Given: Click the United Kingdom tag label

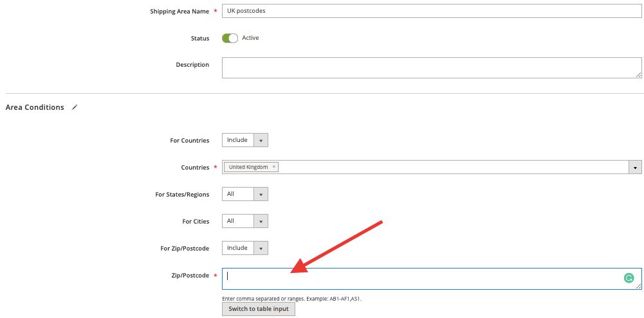Looking at the screenshot, I should tap(248, 167).
